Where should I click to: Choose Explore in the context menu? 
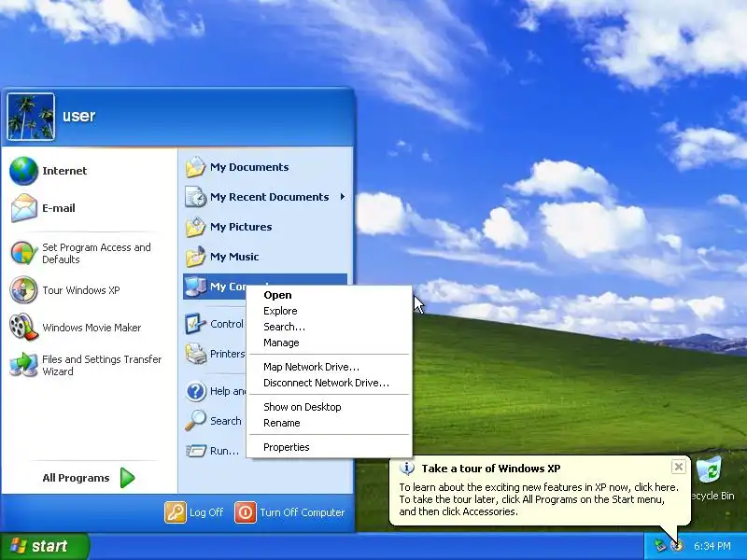coord(330,311)
